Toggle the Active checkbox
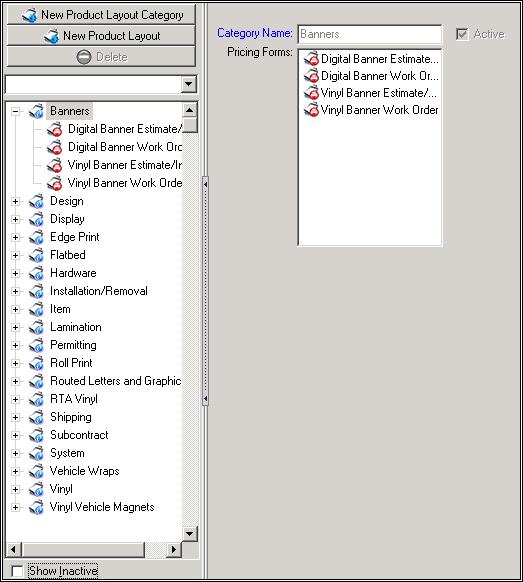Screen dimensions: 523x582 tap(462, 34)
